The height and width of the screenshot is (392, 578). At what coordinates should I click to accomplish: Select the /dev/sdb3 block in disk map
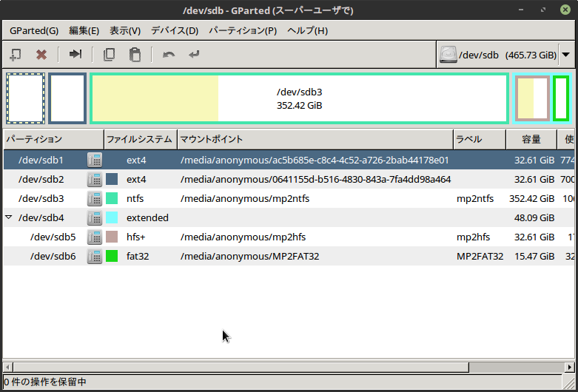click(299, 98)
